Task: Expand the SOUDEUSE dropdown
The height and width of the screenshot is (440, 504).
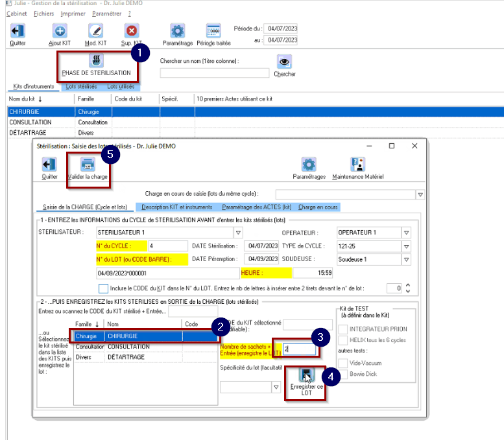Action: [406, 259]
